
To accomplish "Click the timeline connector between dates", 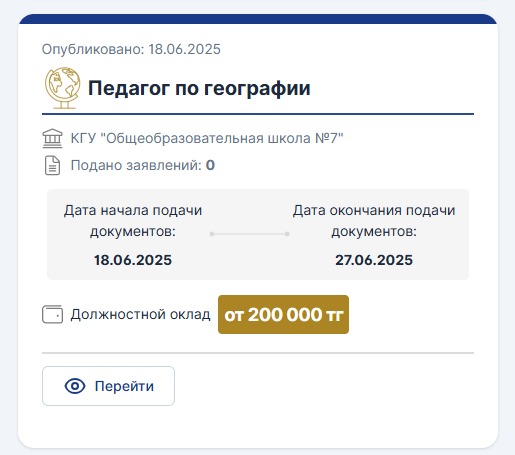I will [249, 234].
